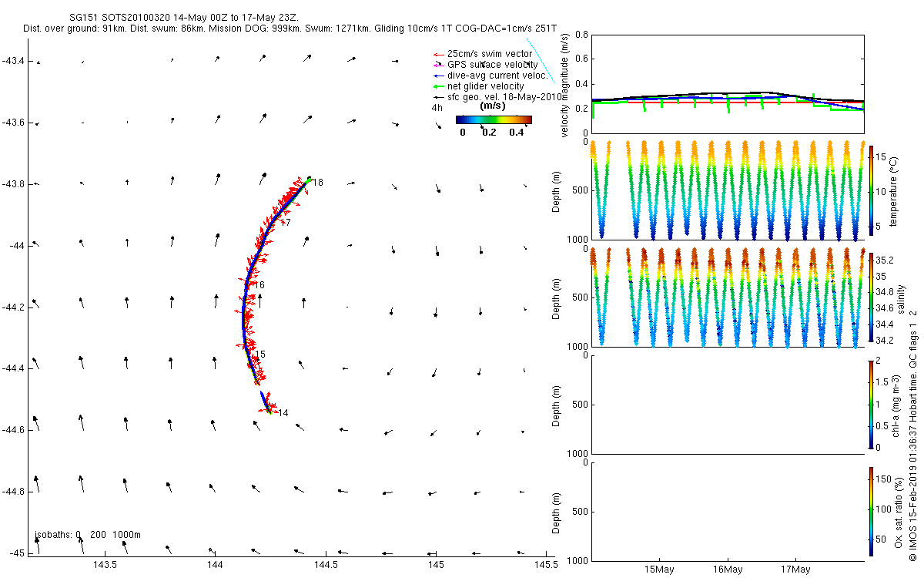This screenshot has height=578, width=924.
Task: Click the 15May tick label
Action: tap(660, 570)
